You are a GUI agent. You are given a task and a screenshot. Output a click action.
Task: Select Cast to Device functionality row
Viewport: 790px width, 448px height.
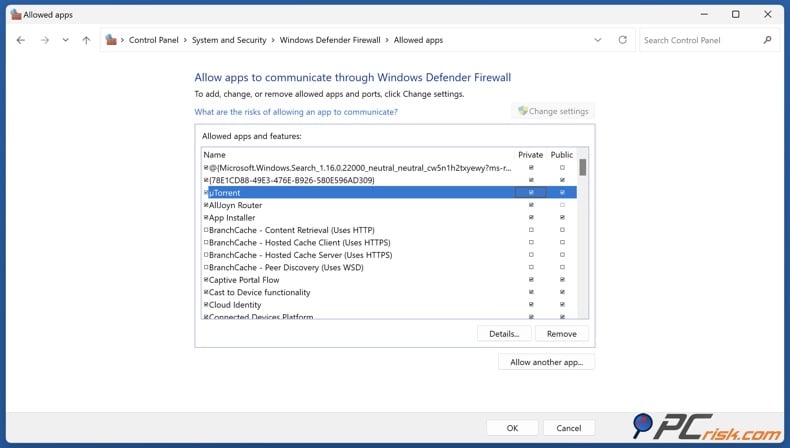tap(389, 292)
